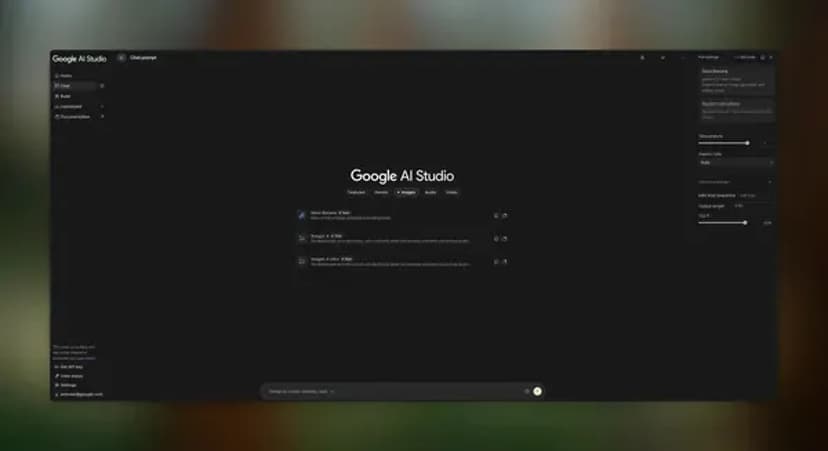Image resolution: width=828 pixels, height=451 pixels.
Task: Click the Chat prompt title
Action: coord(144,58)
